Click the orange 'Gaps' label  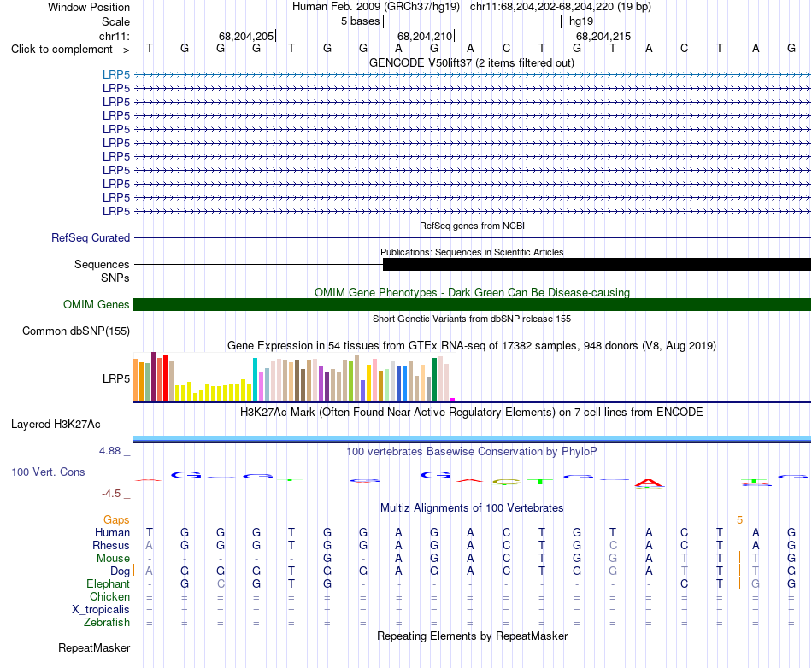116,519
